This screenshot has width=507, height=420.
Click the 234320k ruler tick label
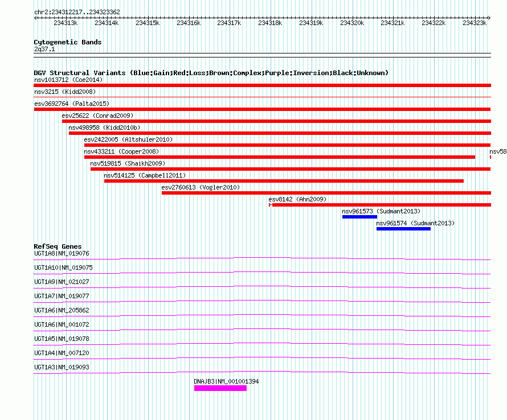pos(352,23)
